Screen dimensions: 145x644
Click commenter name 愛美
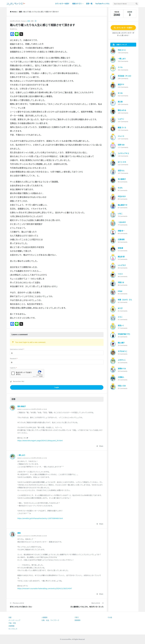(19, 533)
